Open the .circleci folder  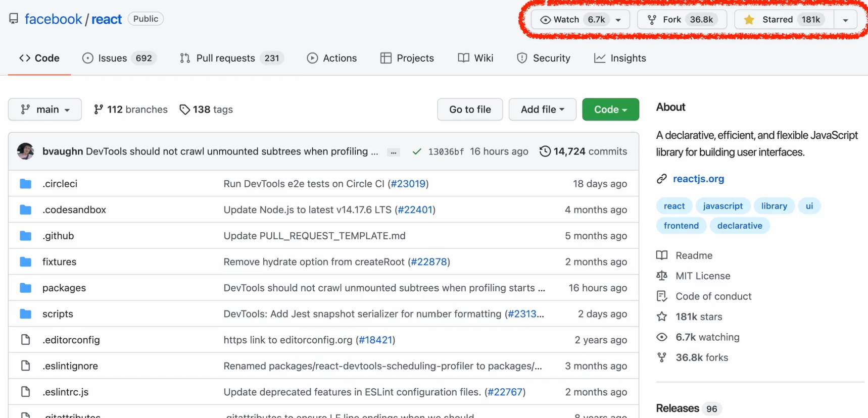coord(60,184)
